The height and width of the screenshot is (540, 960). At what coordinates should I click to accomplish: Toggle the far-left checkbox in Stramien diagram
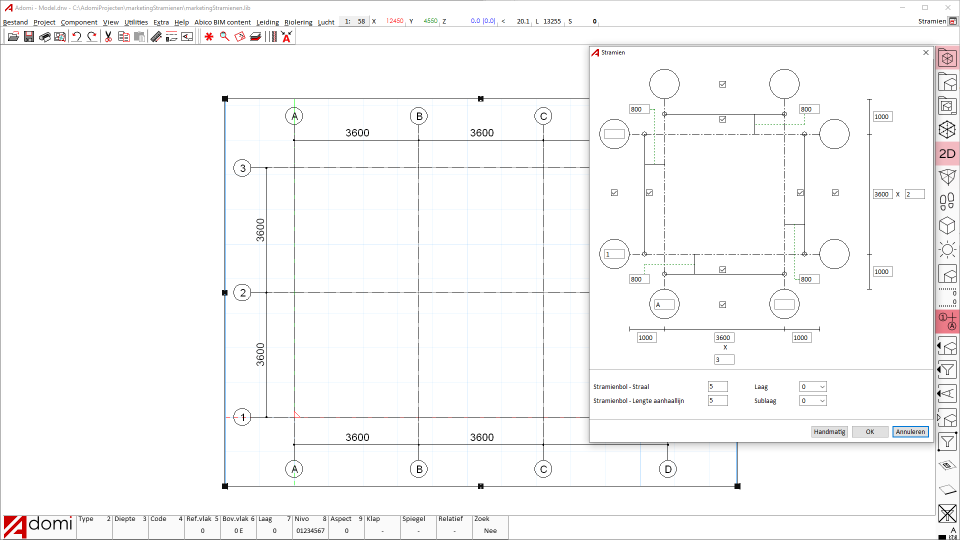(x=614, y=192)
